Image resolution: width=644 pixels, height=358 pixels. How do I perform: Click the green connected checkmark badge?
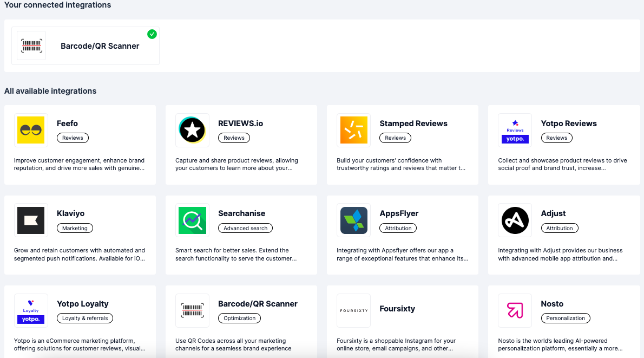click(x=152, y=34)
